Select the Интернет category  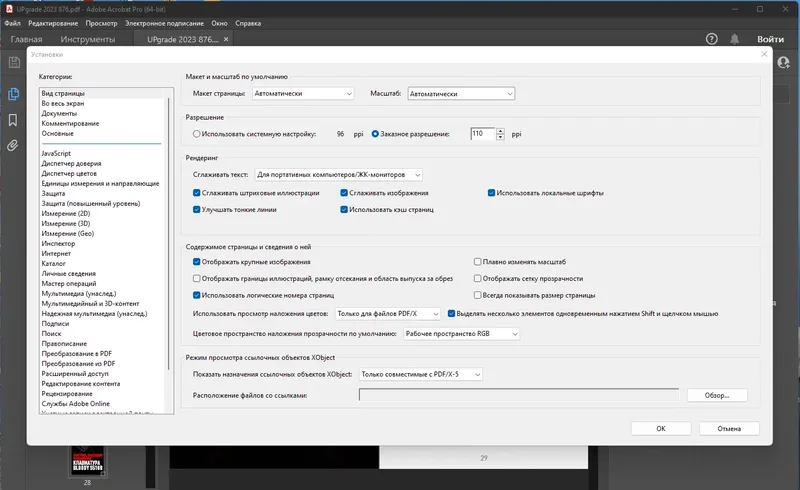(56, 254)
